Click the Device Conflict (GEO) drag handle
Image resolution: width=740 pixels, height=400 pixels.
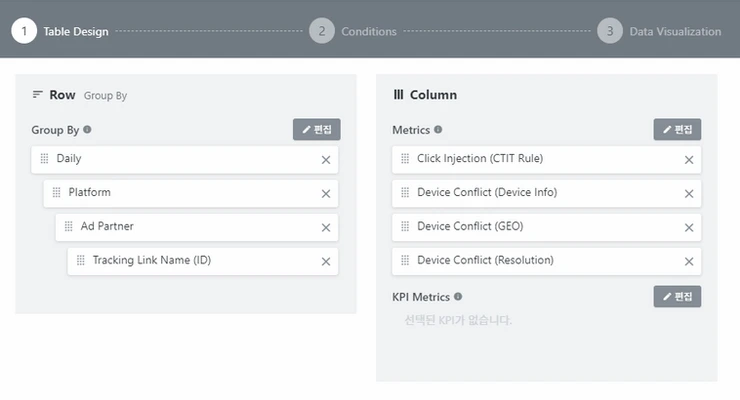click(405, 227)
